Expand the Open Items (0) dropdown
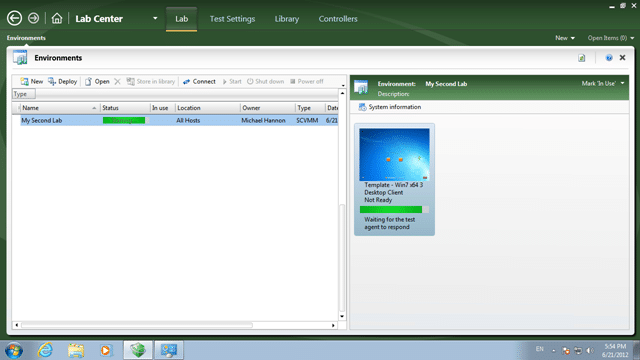 (x=611, y=38)
